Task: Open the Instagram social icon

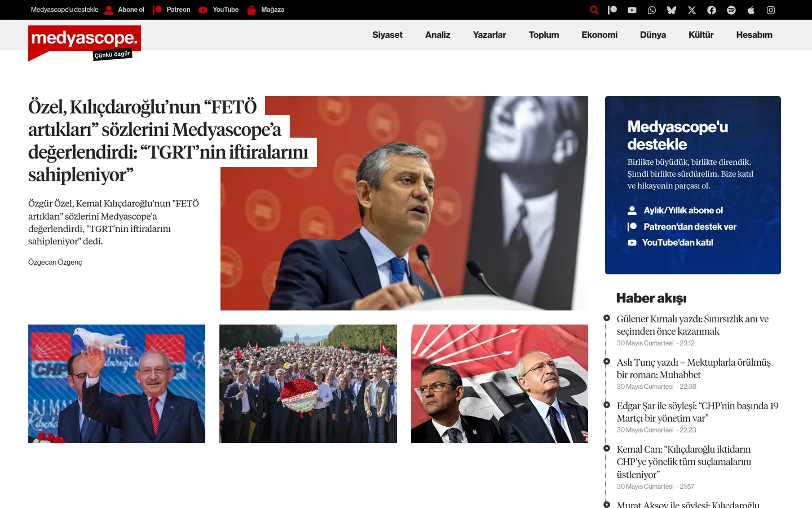Action: pos(771,10)
